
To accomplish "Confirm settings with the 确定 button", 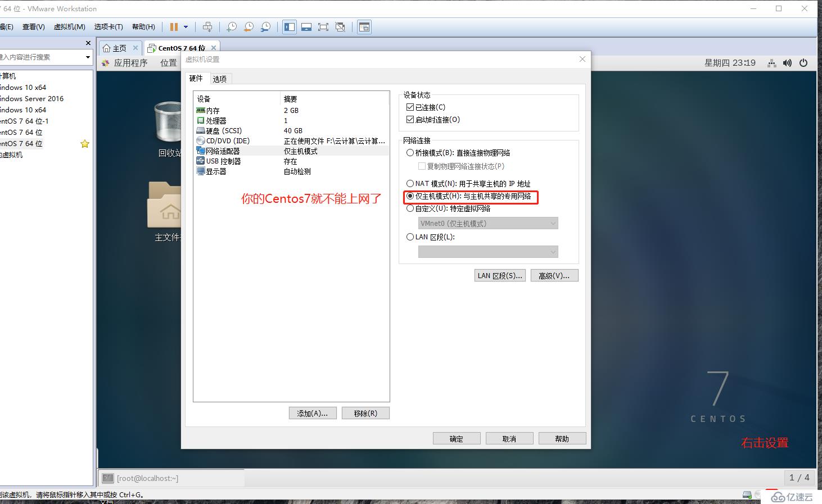I will tap(457, 439).
